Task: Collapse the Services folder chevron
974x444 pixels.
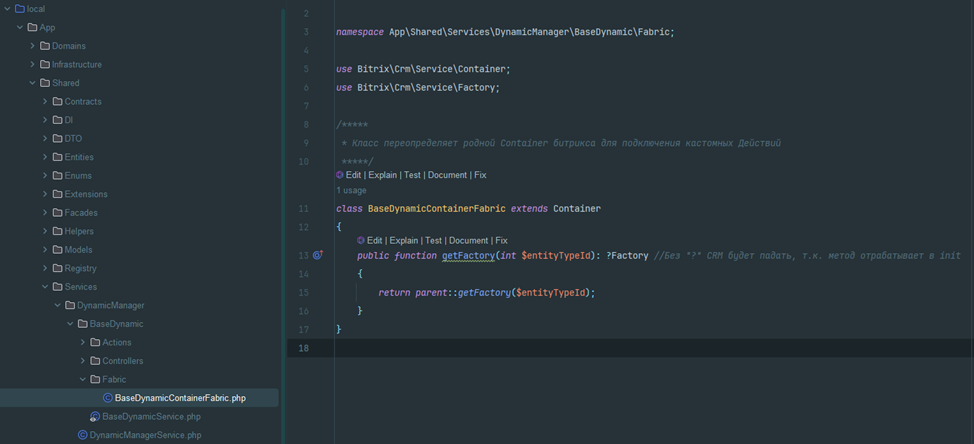Action: [45, 287]
